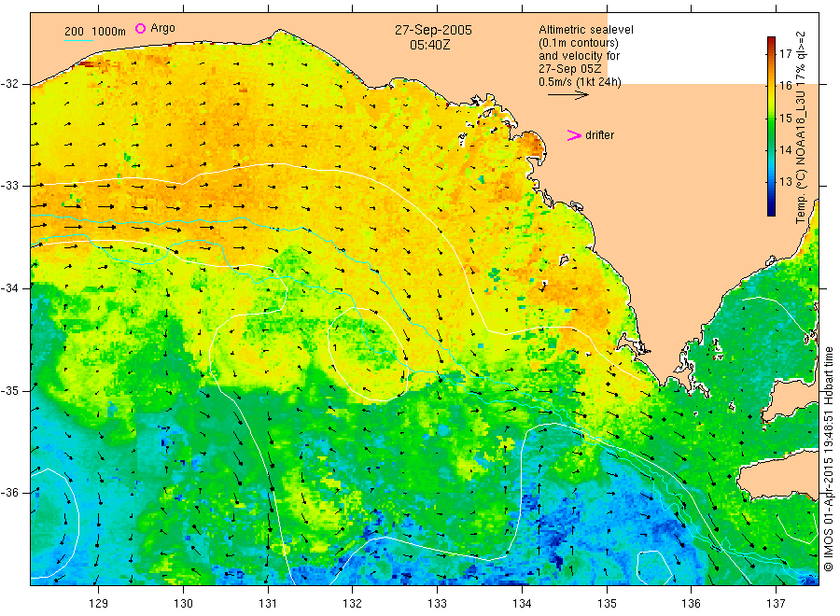Click the 0.5m/s velocity reference arrow
The width and height of the screenshot is (840, 616).
[x=567, y=95]
